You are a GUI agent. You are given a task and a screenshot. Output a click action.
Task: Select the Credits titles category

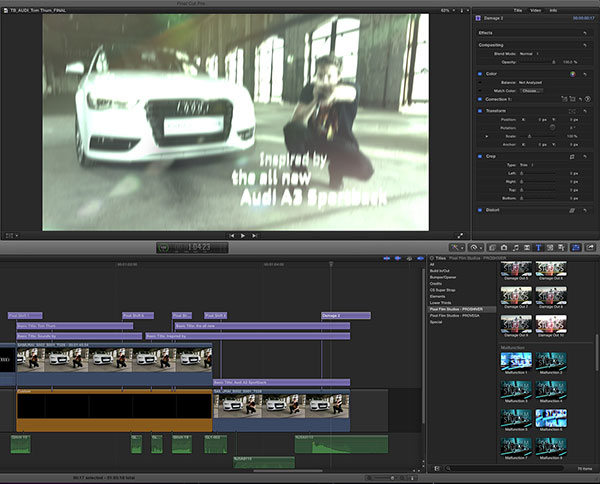436,284
